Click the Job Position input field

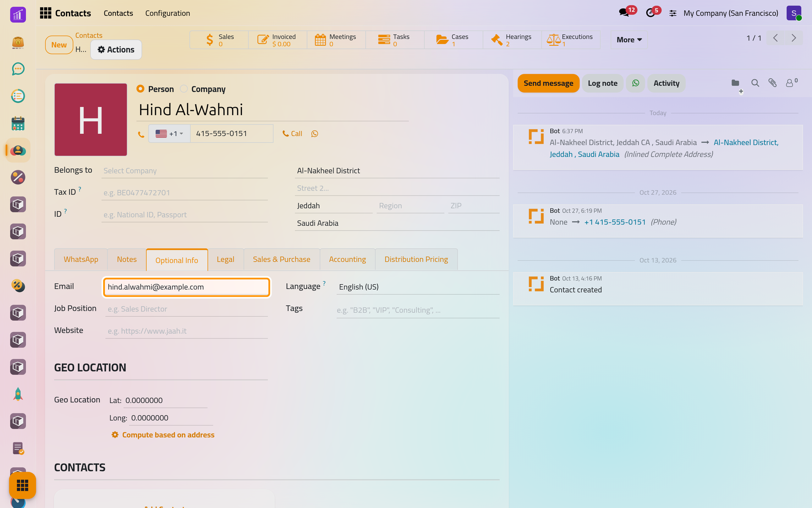(x=187, y=309)
